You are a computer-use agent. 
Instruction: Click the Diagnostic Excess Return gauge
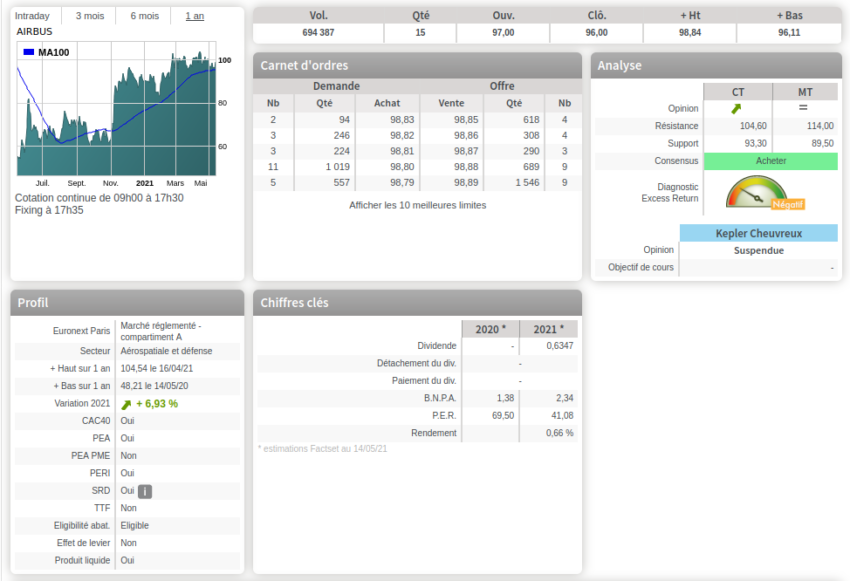[x=755, y=193]
